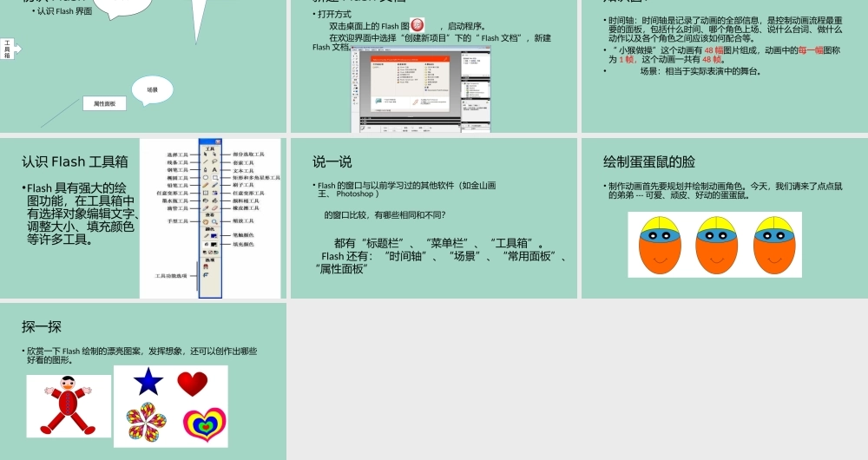The height and width of the screenshot is (460, 868).
Task: Click the '填充颜色' label text
Action: [x=243, y=244]
